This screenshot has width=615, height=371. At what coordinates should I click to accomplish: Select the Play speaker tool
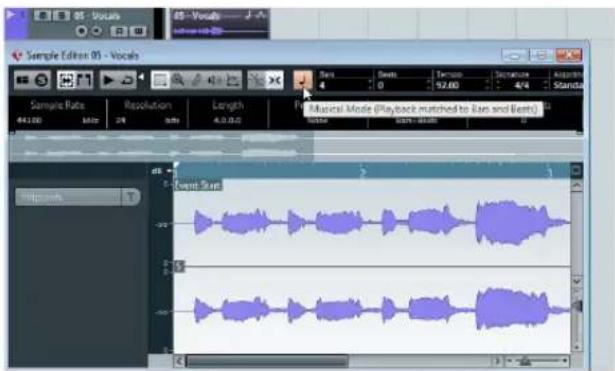pos(214,80)
